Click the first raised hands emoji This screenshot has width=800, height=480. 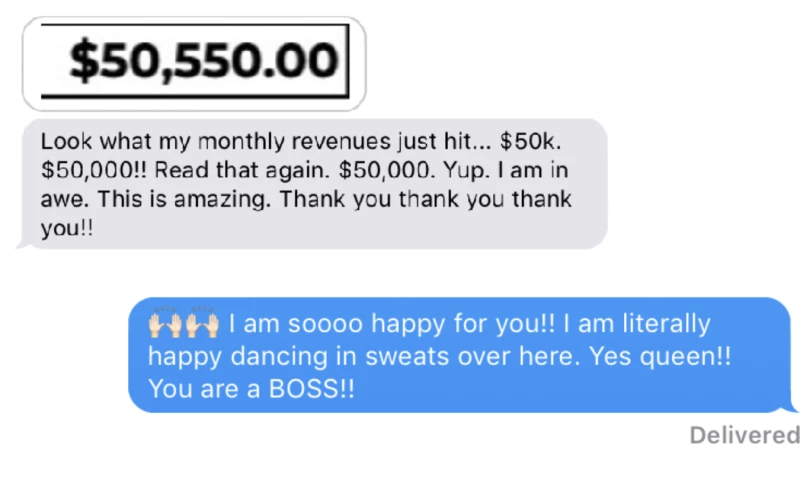[x=166, y=324]
